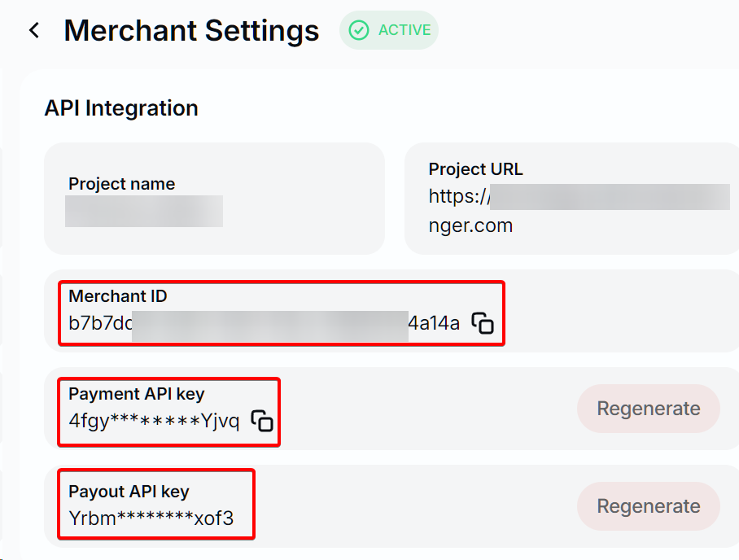Click the 'nger.com' end of Project URL
Viewport: 739px width, 560px height.
(x=470, y=225)
